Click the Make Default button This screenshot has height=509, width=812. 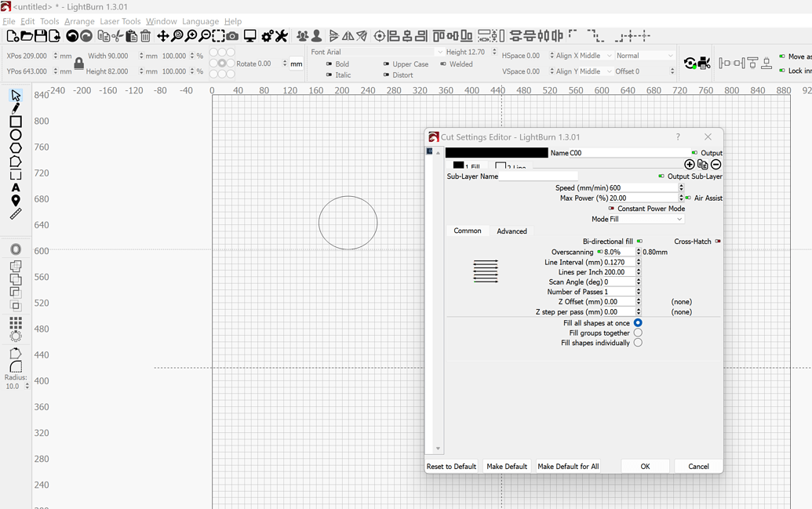(507, 466)
